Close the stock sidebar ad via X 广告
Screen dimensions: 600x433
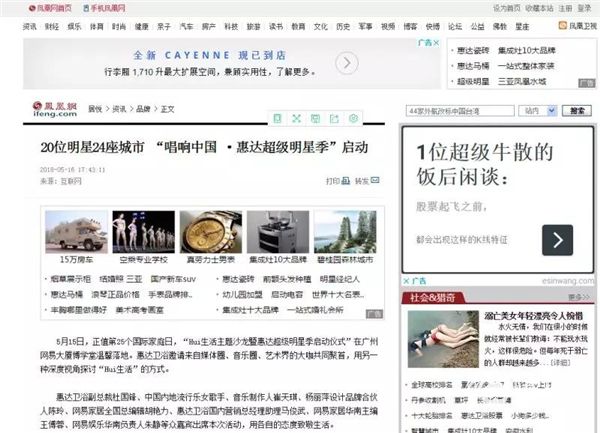[x=414, y=281]
